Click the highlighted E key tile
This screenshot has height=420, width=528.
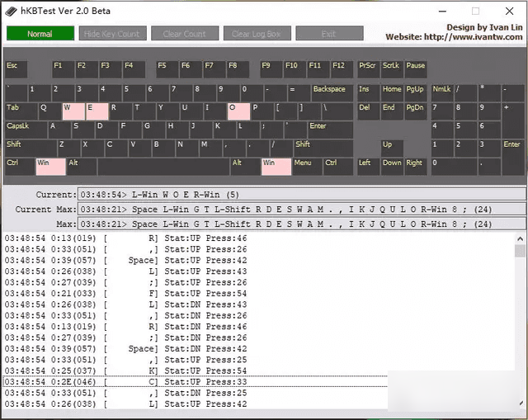97,111
